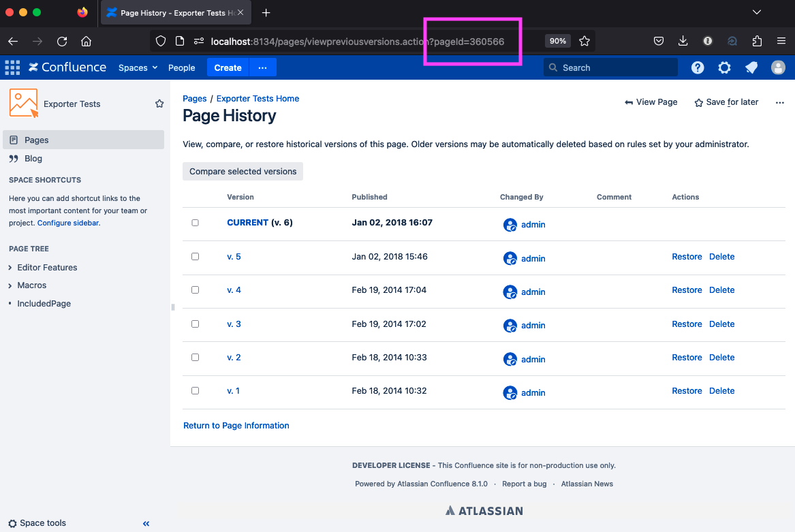795x532 pixels.
Task: Check the CURRENT (v. 6) version checkbox
Action: coord(196,223)
